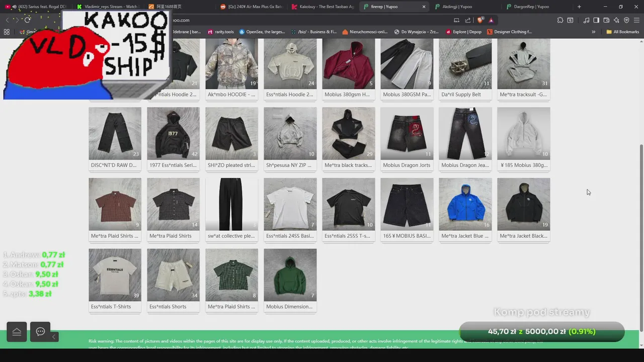The height and width of the screenshot is (362, 644).
Task: Click the browser forward arrow
Action: tap(16, 20)
